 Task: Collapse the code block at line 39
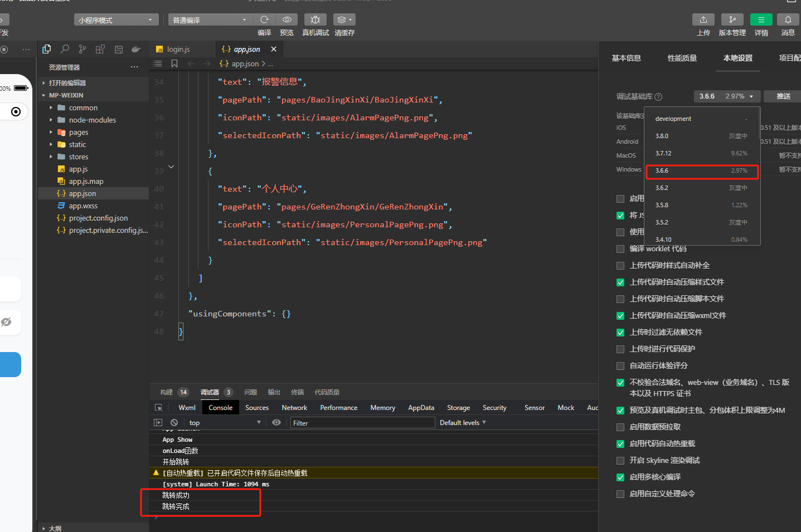[x=171, y=167]
